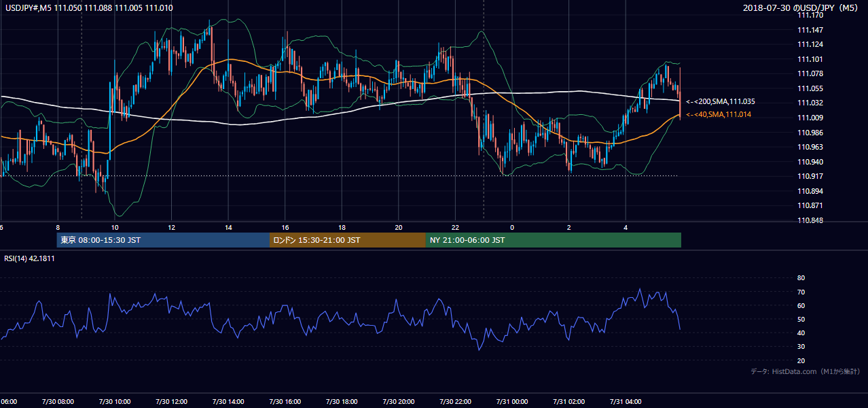Click the 110.963 price axis label
Image resolution: width=868 pixels, height=408 pixels.
tap(810, 147)
